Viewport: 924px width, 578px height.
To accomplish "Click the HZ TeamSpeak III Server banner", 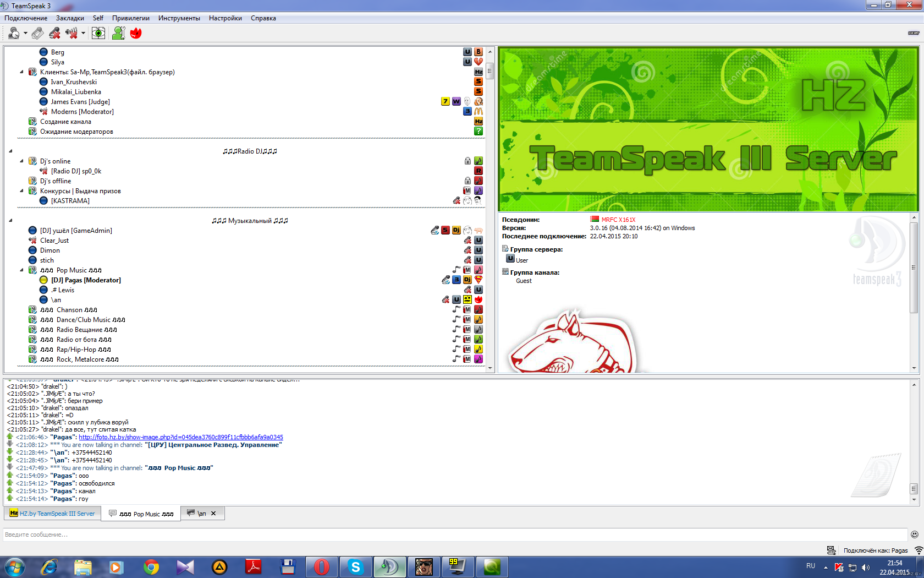I will [708, 129].
